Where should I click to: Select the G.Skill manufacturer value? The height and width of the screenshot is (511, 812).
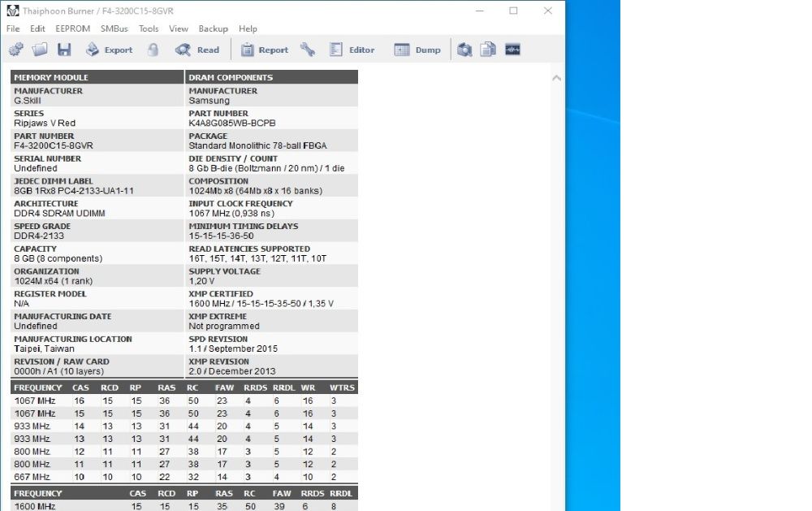point(28,101)
